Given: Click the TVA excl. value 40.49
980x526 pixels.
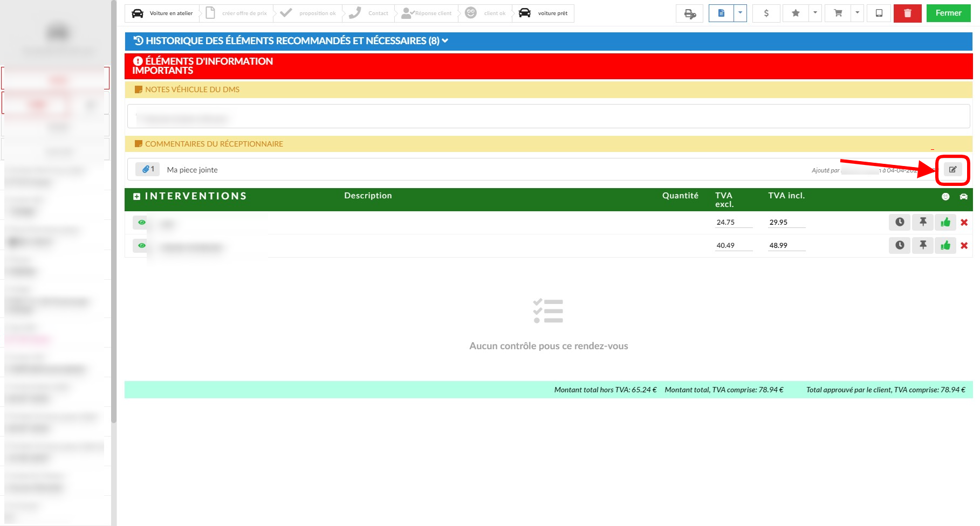Looking at the screenshot, I should tap(734, 246).
